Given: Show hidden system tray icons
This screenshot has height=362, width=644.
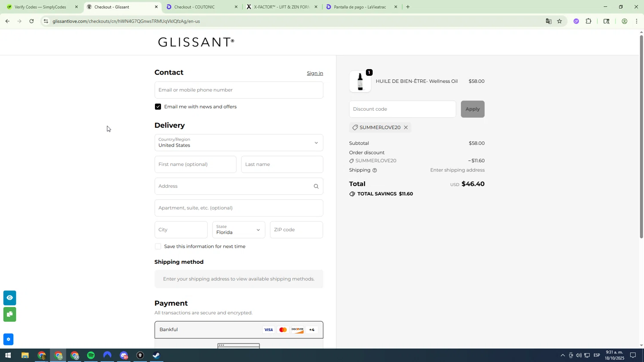Looking at the screenshot, I should [563, 356].
